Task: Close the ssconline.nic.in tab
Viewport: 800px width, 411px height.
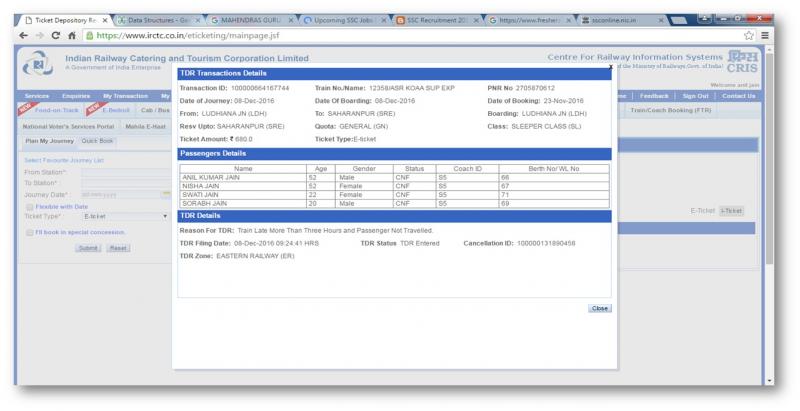Action: [661, 20]
